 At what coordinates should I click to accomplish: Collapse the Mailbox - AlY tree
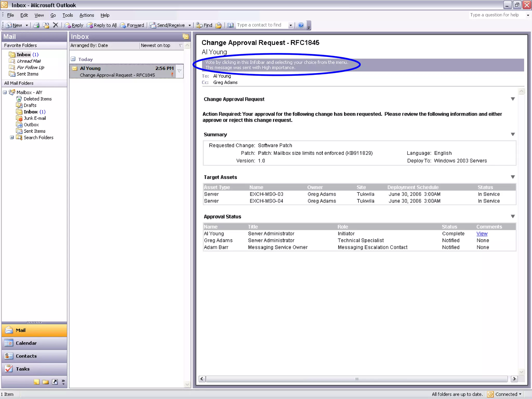coord(5,92)
